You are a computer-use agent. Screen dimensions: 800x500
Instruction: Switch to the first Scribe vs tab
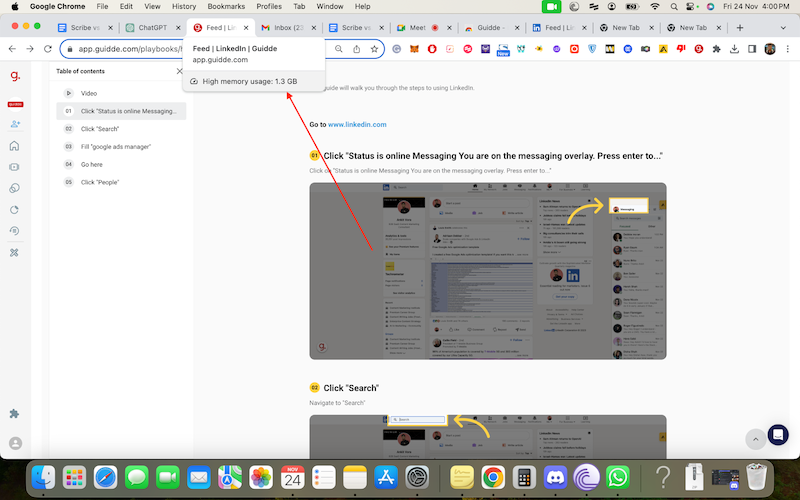(85, 28)
